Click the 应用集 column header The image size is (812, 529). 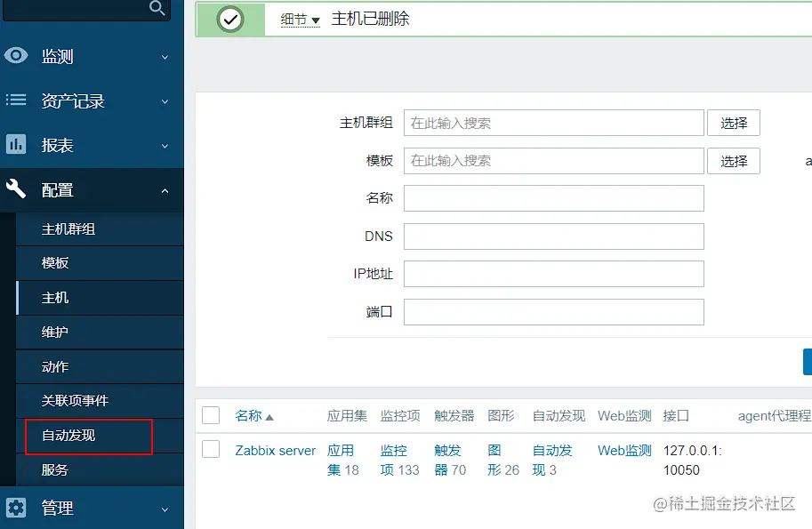(x=347, y=416)
